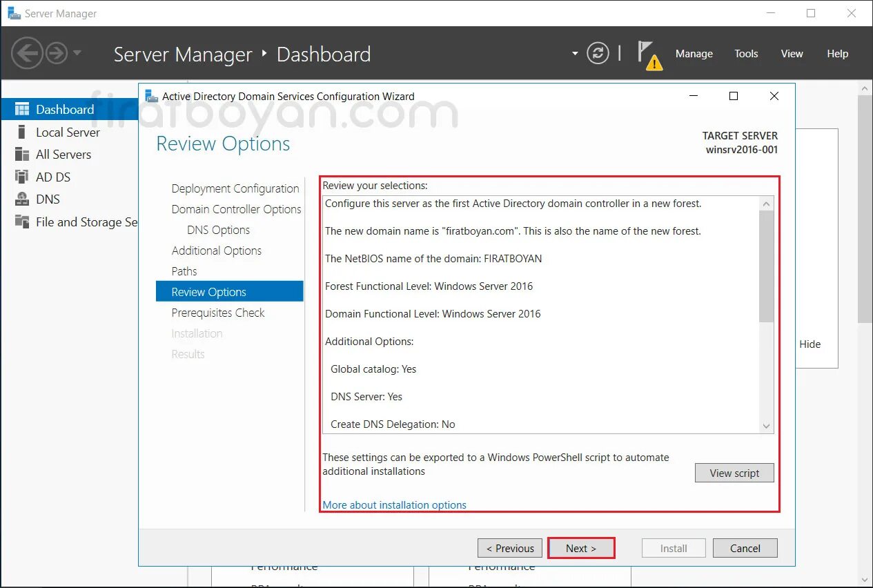Open the View menu

pos(792,53)
